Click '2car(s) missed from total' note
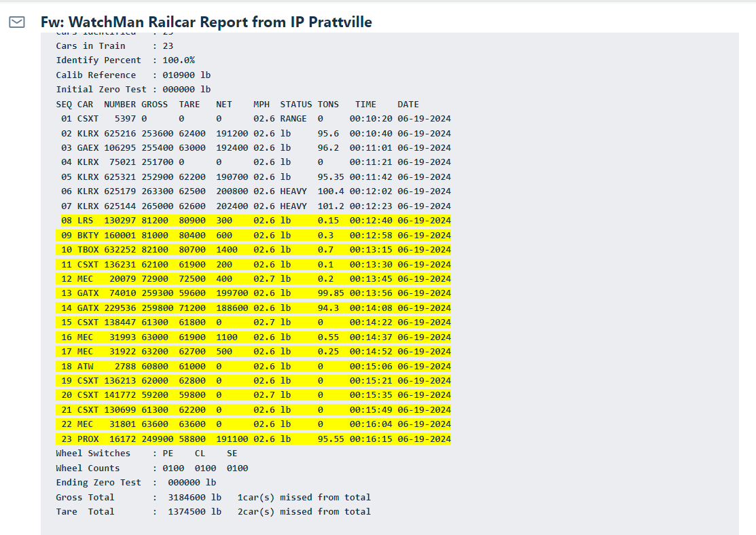 click(x=304, y=512)
